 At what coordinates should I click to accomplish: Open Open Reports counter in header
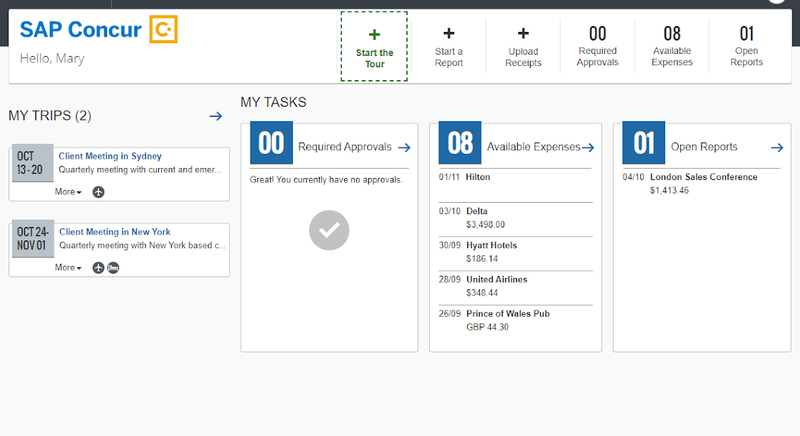coord(746,47)
